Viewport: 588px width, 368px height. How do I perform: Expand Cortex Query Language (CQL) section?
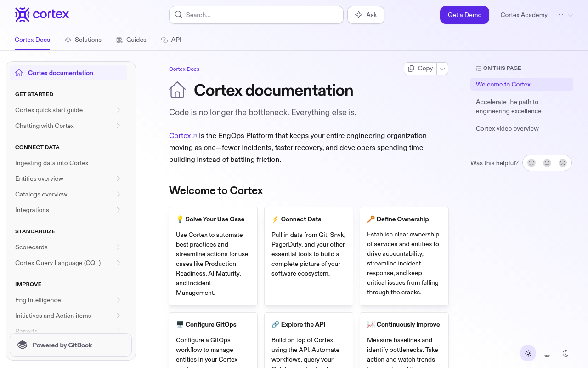pyautogui.click(x=119, y=263)
